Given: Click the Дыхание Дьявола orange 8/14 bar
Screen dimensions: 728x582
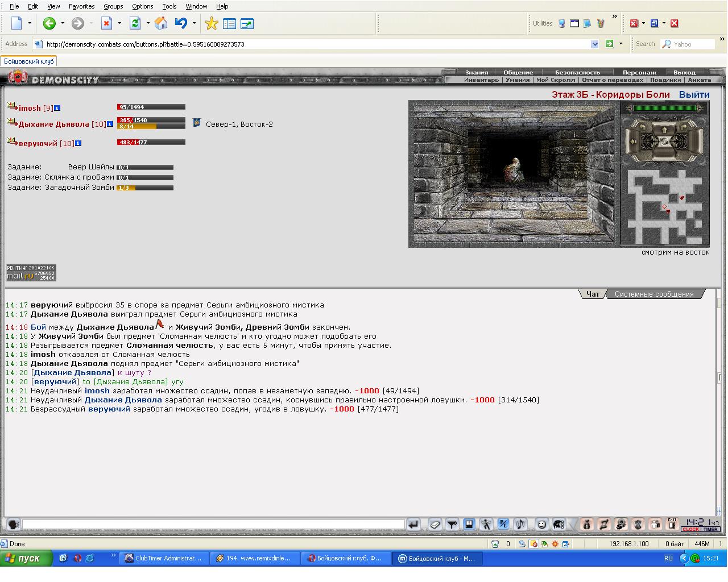Looking at the screenshot, I should [151, 126].
